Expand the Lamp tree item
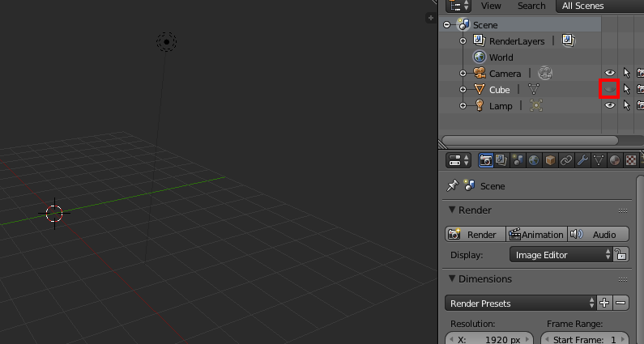Image resolution: width=644 pixels, height=344 pixels. pos(463,105)
